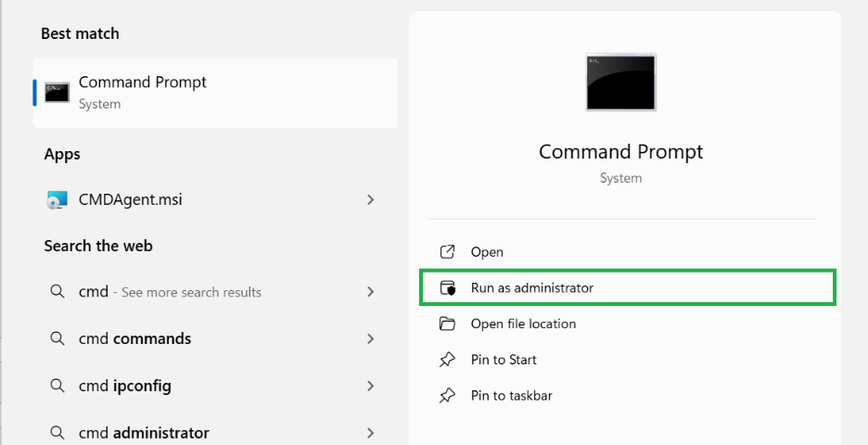This screenshot has width=868, height=445.
Task: Expand the cmd web search chevron
Action: tap(371, 292)
